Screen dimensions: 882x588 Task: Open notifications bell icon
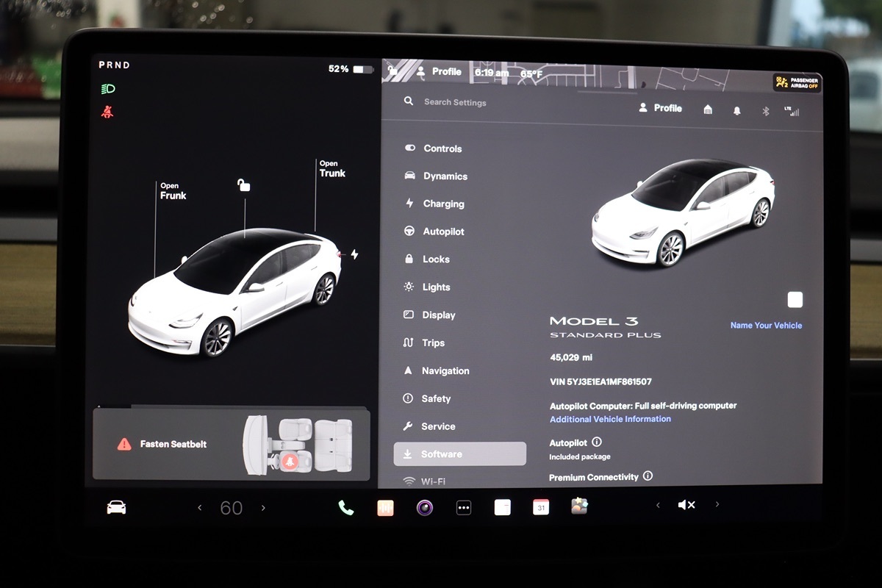(x=736, y=110)
